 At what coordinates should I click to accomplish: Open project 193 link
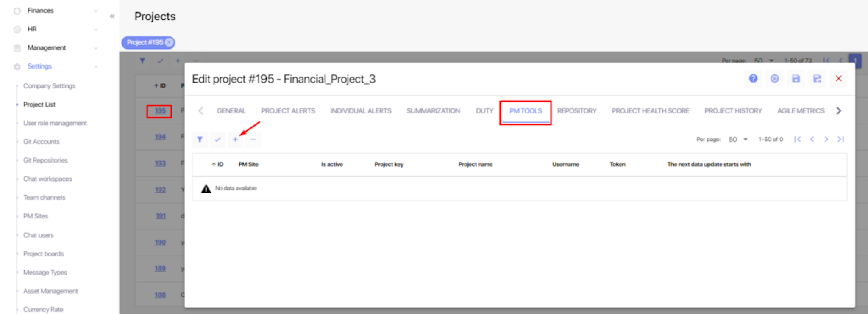(x=160, y=163)
